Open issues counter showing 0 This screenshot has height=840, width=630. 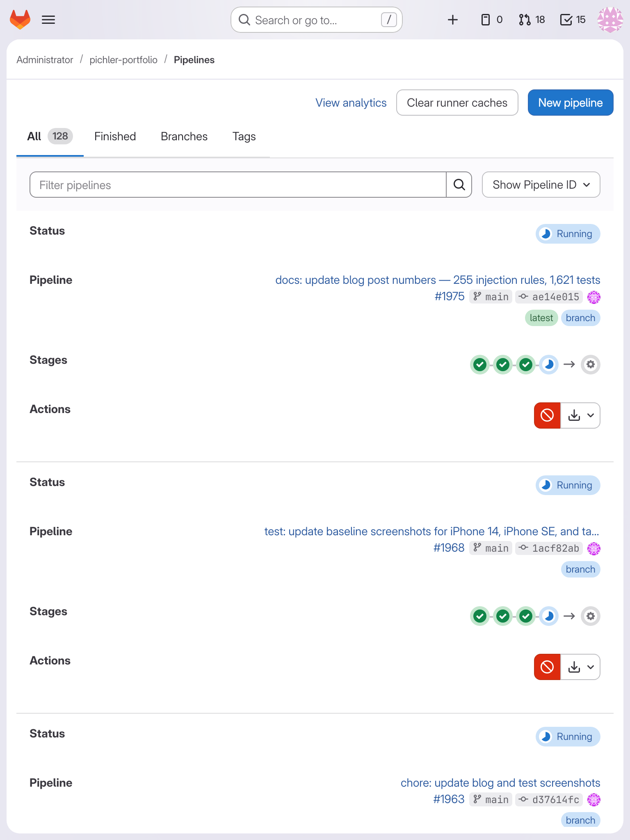[x=491, y=20]
